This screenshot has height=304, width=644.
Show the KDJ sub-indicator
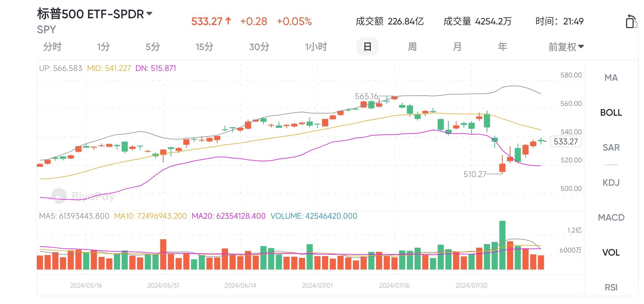click(611, 183)
